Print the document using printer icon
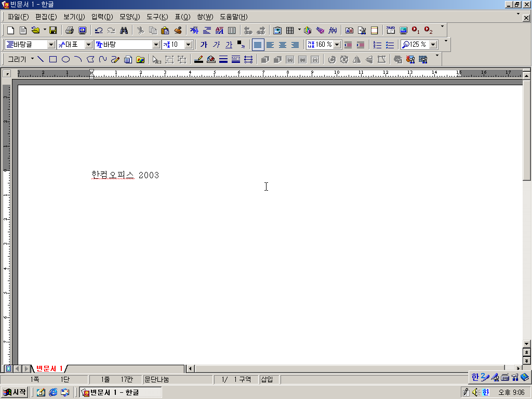Screen dimensions: 532x399 point(70,31)
